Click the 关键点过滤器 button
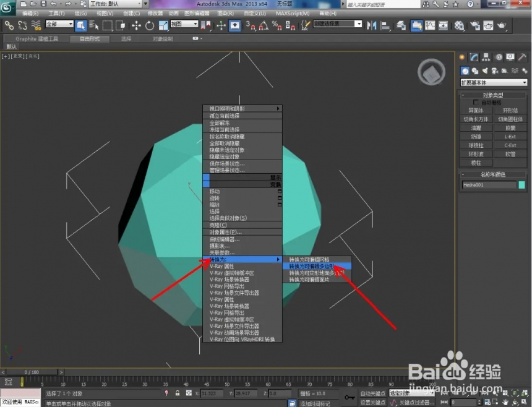 [x=416, y=403]
